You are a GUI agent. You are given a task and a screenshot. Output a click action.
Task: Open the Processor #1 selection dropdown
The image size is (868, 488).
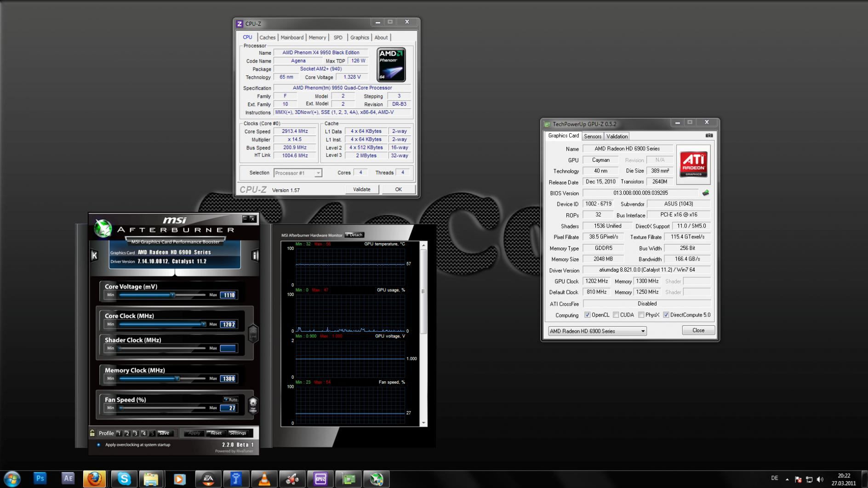(x=297, y=173)
